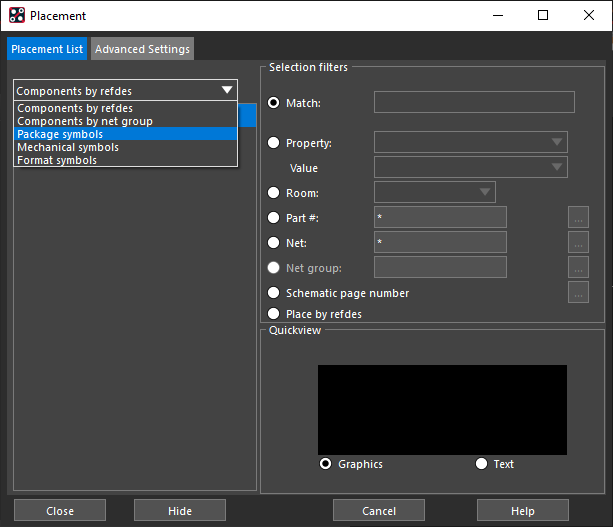Open the Value dropdown
This screenshot has width=613, height=527.
[x=471, y=167]
